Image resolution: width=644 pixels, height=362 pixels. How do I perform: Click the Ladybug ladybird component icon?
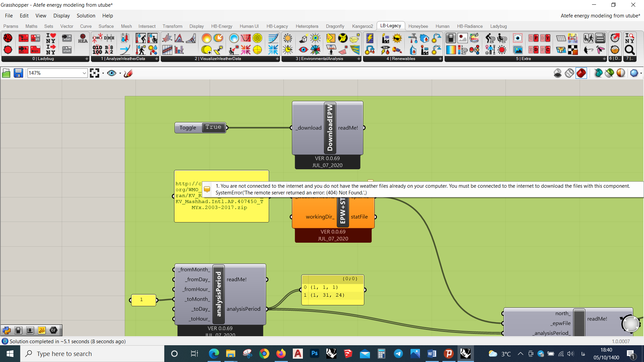pos(8,38)
